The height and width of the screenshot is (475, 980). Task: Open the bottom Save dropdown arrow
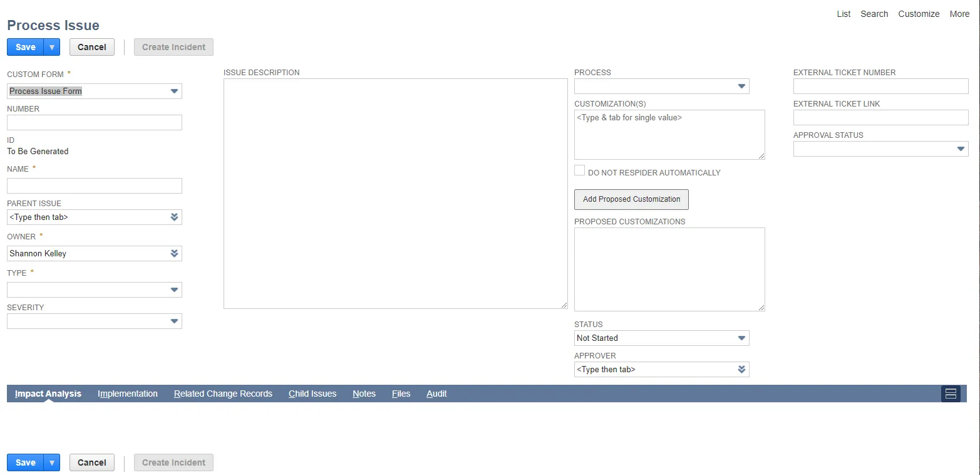pyautogui.click(x=52, y=462)
